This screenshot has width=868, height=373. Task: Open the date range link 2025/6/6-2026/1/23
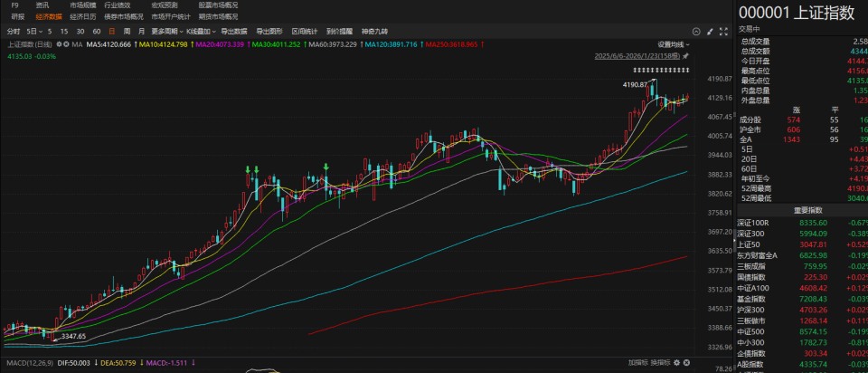click(637, 56)
